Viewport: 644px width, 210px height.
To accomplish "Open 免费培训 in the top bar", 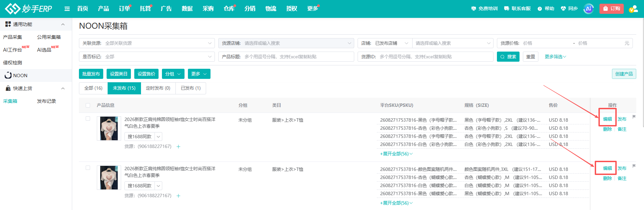I will (x=484, y=9).
